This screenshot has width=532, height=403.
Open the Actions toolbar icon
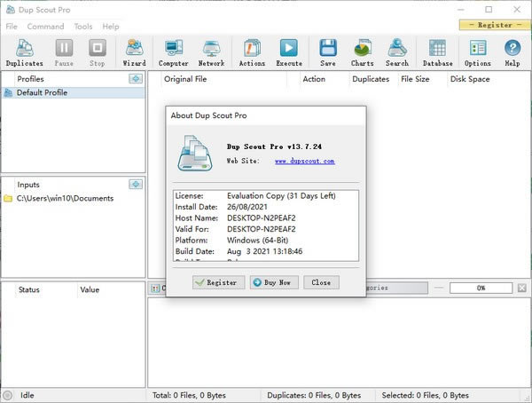(252, 52)
